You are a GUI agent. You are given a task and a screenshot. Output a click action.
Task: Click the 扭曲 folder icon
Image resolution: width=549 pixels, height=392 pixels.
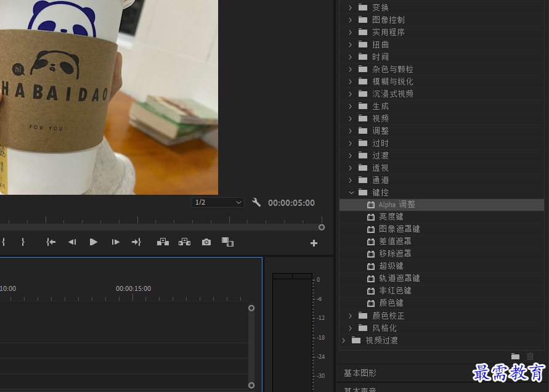[363, 44]
